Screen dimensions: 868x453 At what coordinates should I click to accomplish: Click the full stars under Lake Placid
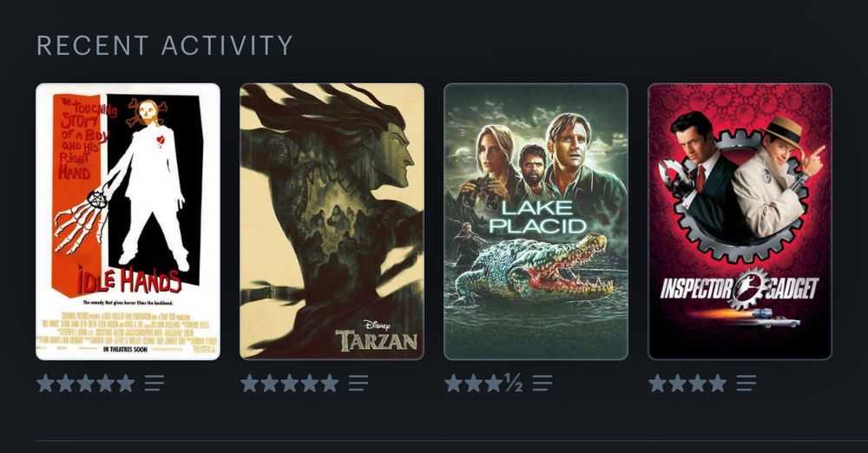pos(474,384)
